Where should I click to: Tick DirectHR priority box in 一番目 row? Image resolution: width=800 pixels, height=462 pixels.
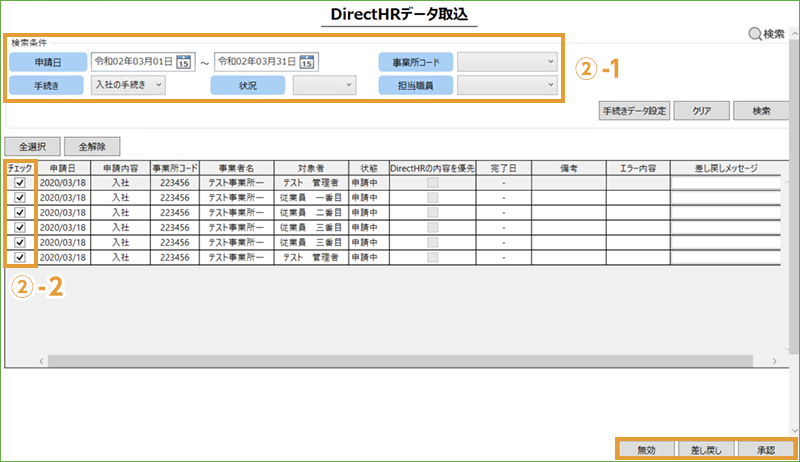click(433, 197)
